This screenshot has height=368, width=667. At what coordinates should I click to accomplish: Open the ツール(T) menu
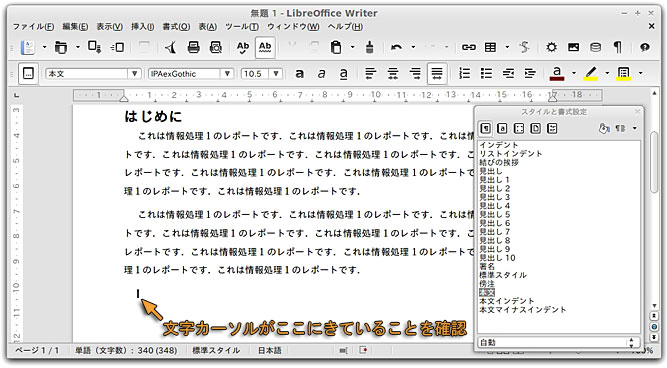pyautogui.click(x=242, y=26)
